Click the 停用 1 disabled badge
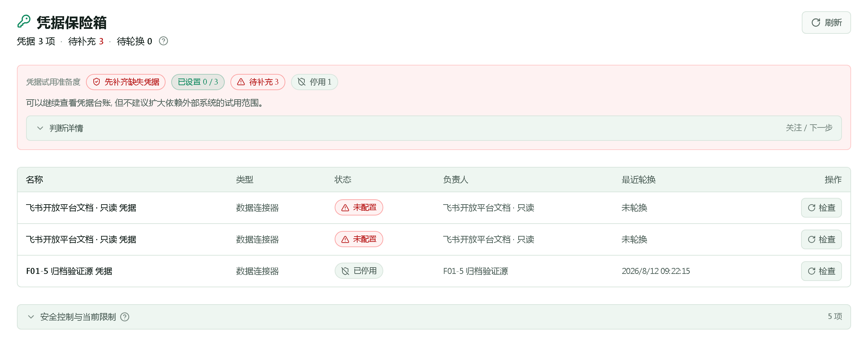 click(315, 82)
